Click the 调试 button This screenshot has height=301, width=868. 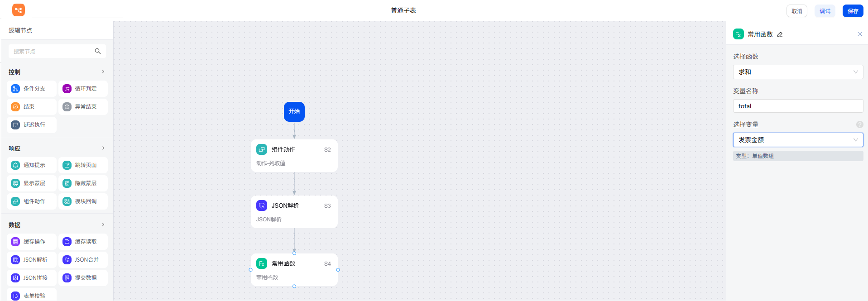click(x=825, y=11)
